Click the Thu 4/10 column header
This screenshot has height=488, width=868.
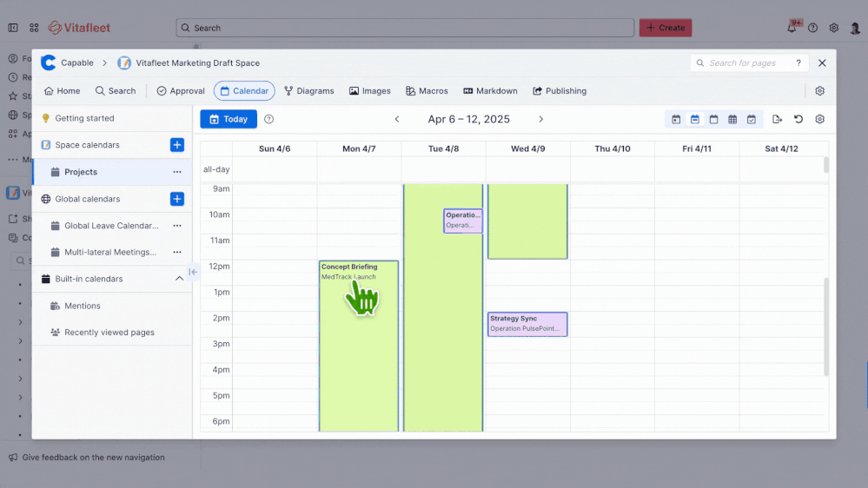click(x=613, y=148)
